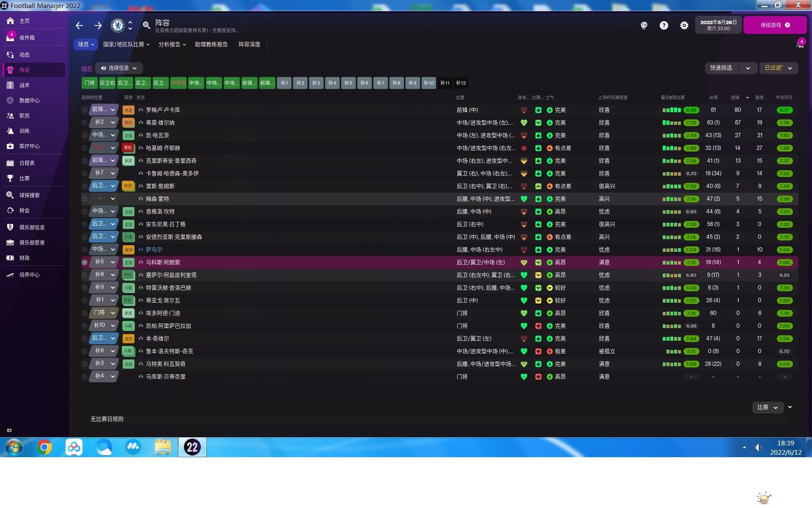Click the forward navigation arrow
Viewport: 812px width, 508px height.
click(x=98, y=25)
